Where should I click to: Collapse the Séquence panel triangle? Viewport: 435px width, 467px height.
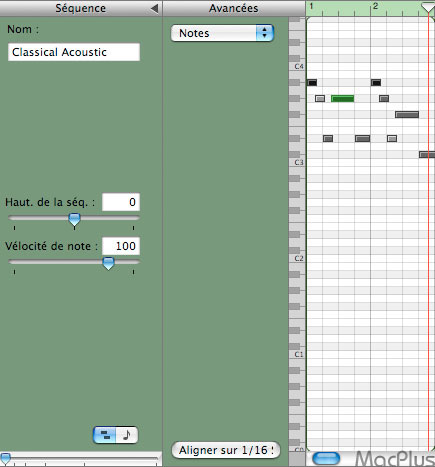(154, 8)
